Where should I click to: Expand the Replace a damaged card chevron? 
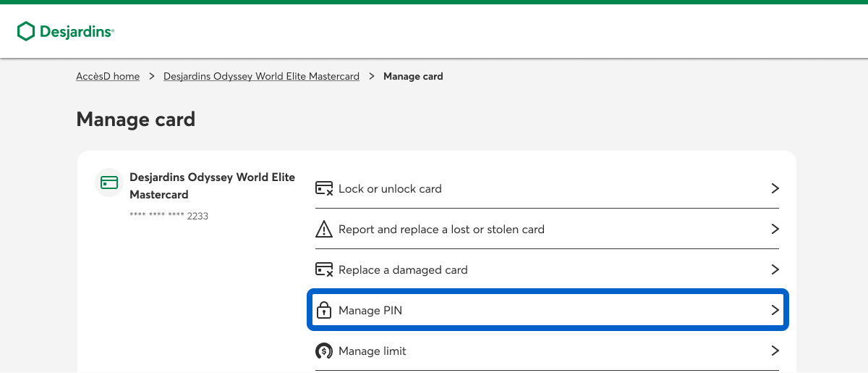click(x=775, y=269)
